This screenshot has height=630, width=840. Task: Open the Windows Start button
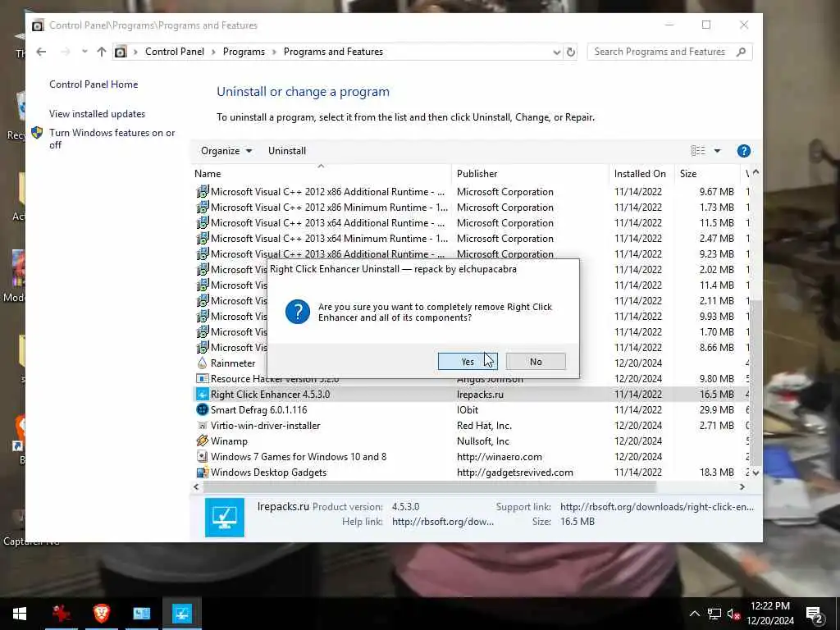(20, 614)
